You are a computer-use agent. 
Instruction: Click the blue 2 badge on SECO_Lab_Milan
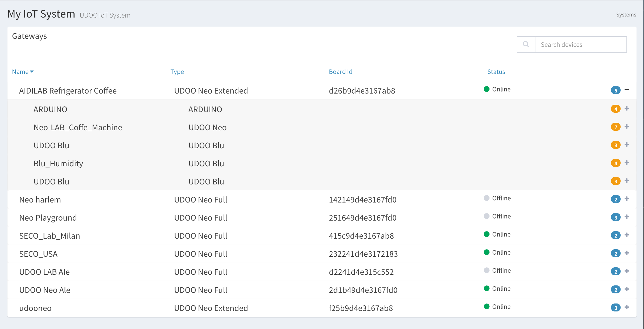pyautogui.click(x=616, y=235)
